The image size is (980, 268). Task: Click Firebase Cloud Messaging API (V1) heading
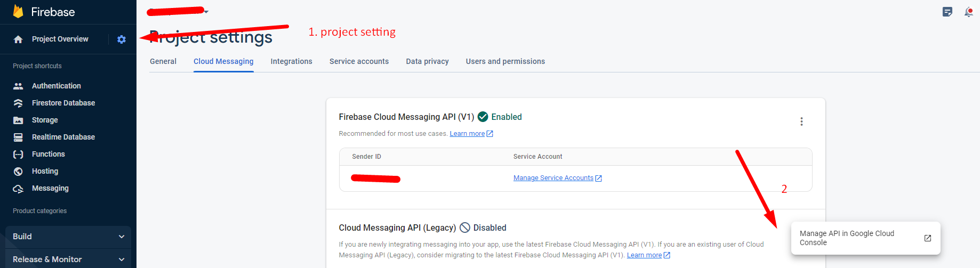pos(406,117)
